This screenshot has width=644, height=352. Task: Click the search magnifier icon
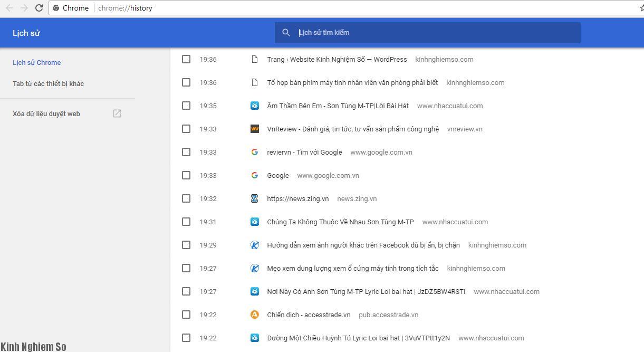pos(286,33)
